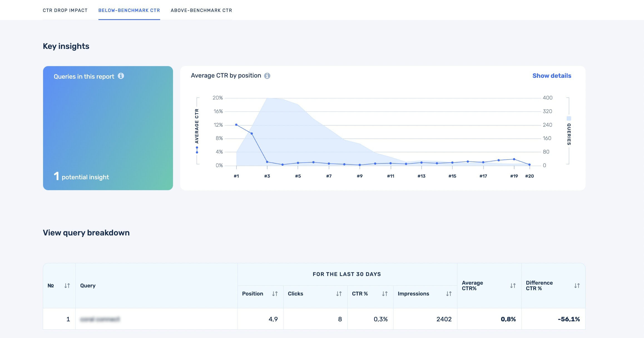Click chart data point at position #20
This screenshot has height=338, width=644.
coord(529,165)
